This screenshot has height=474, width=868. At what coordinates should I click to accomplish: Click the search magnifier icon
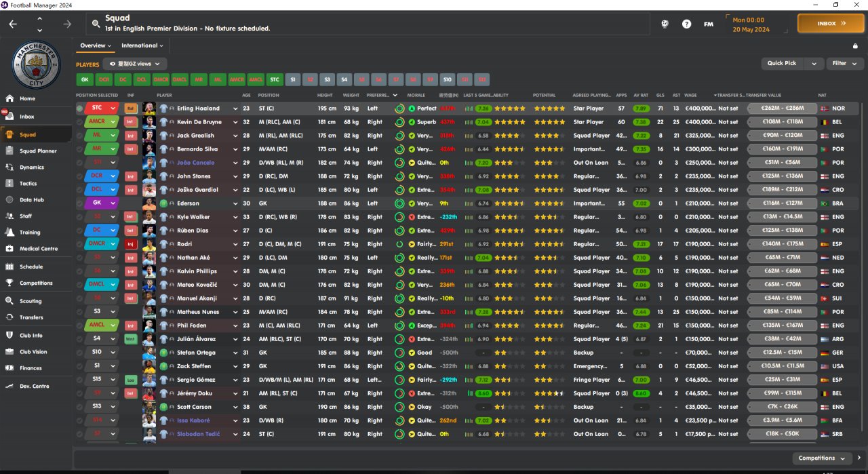pos(96,24)
